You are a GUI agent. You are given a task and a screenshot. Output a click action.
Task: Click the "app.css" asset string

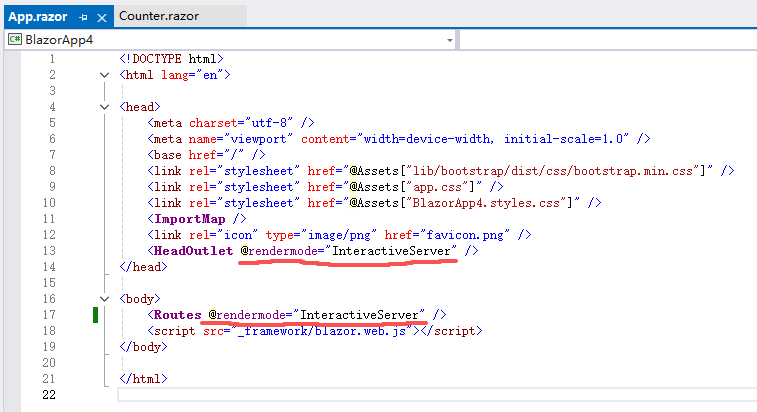(437, 187)
